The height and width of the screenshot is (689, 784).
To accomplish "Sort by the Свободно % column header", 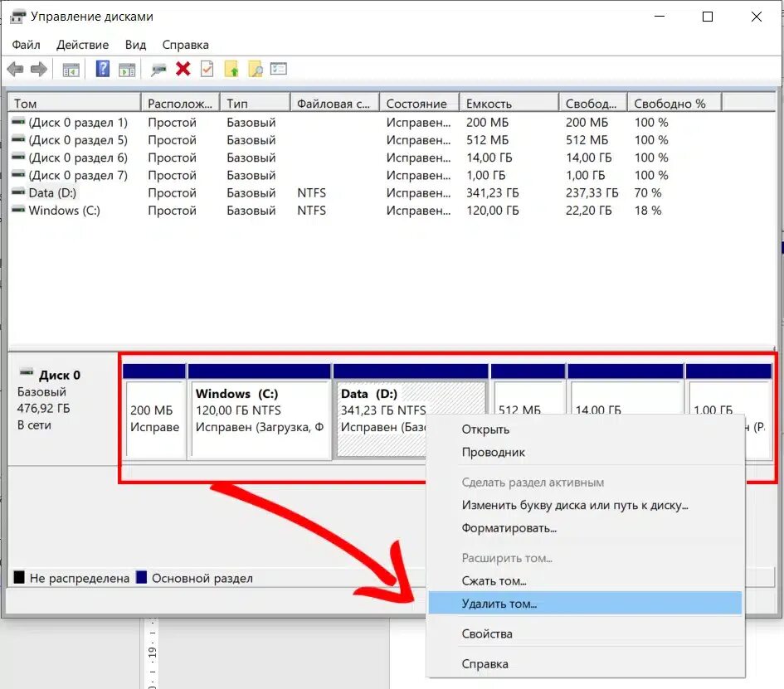I will pyautogui.click(x=674, y=104).
